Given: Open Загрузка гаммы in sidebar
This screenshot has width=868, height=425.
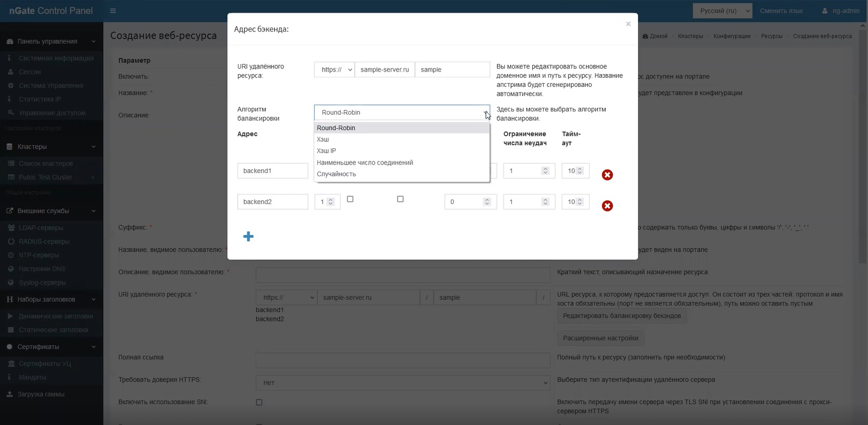Looking at the screenshot, I should click(x=52, y=394).
